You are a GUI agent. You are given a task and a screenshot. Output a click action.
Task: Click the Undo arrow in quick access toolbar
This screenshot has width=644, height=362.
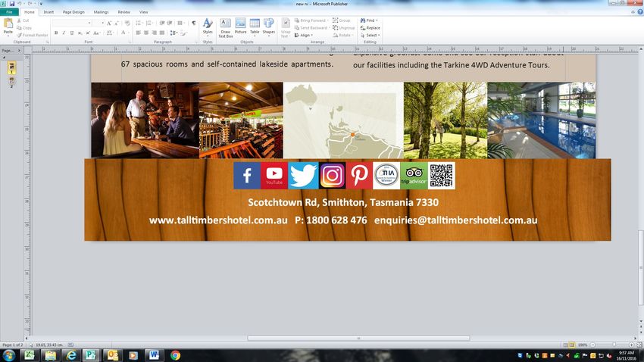point(19,4)
